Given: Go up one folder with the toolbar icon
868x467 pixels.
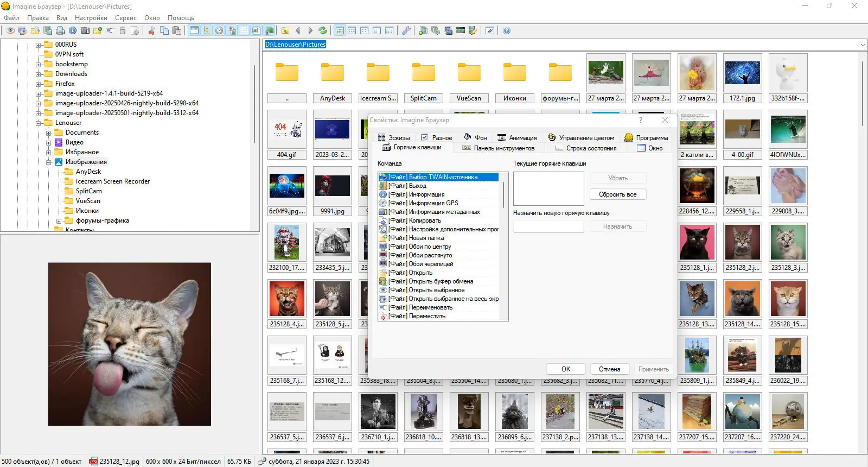Looking at the screenshot, I should pos(285,30).
